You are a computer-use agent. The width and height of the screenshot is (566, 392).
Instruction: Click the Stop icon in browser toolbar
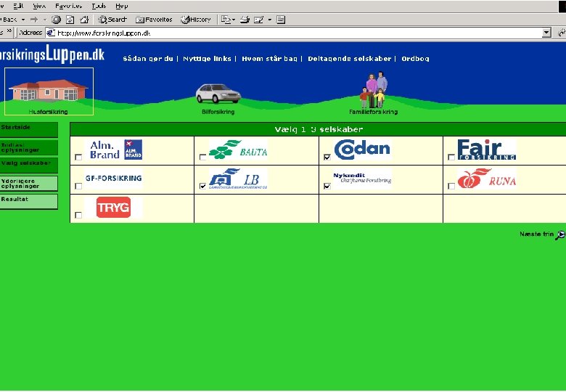56,20
